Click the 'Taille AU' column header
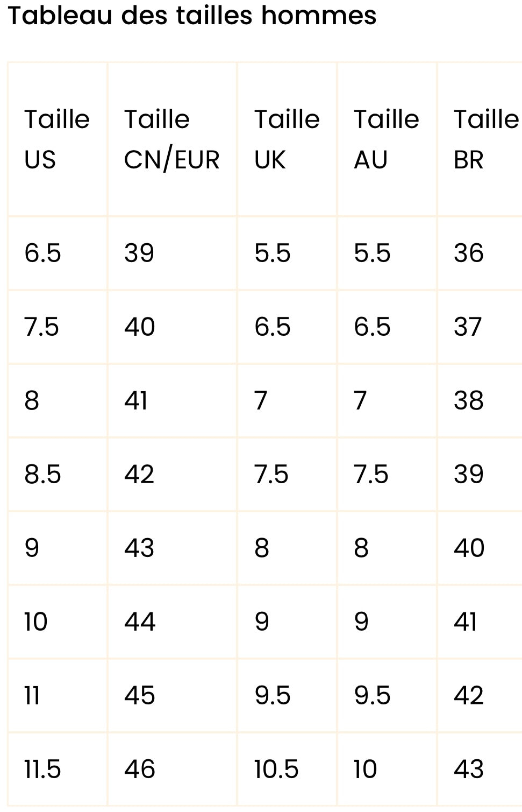 (x=387, y=139)
